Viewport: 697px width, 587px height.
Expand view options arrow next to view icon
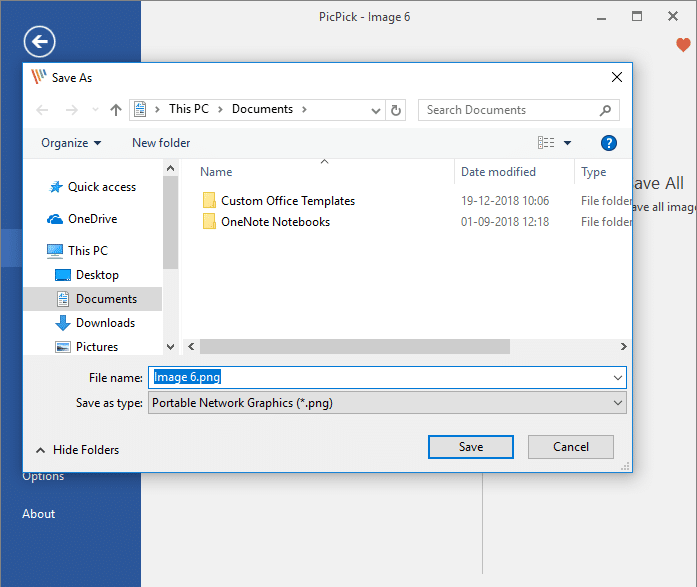pos(568,143)
